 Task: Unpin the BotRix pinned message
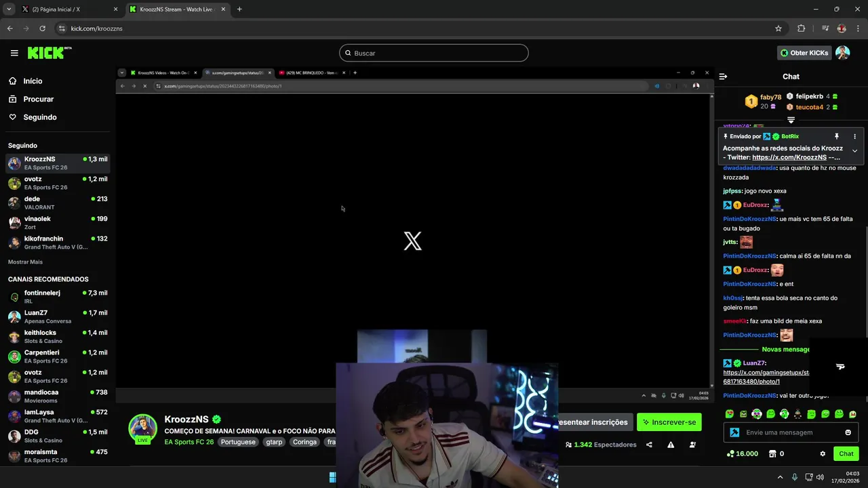click(x=837, y=136)
